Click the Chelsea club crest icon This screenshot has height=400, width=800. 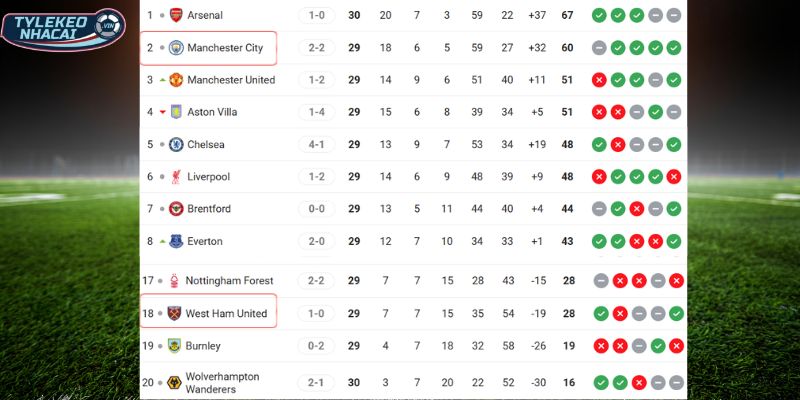[176, 144]
